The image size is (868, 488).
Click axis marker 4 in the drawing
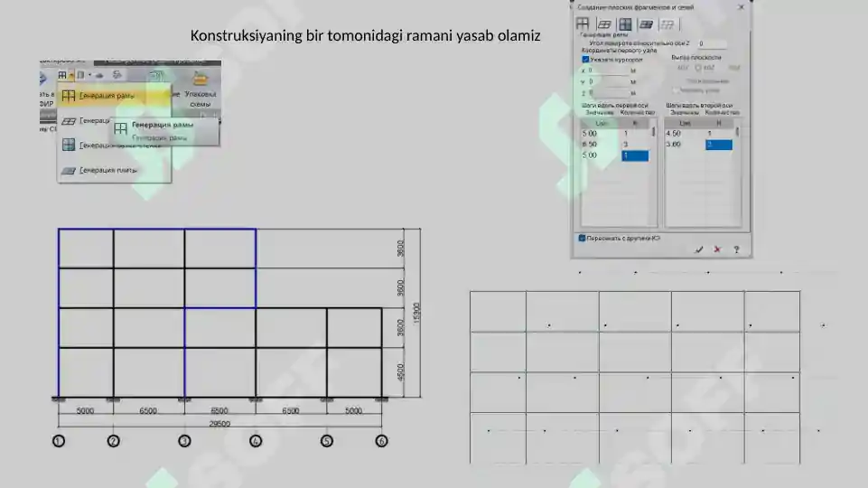(x=256, y=441)
